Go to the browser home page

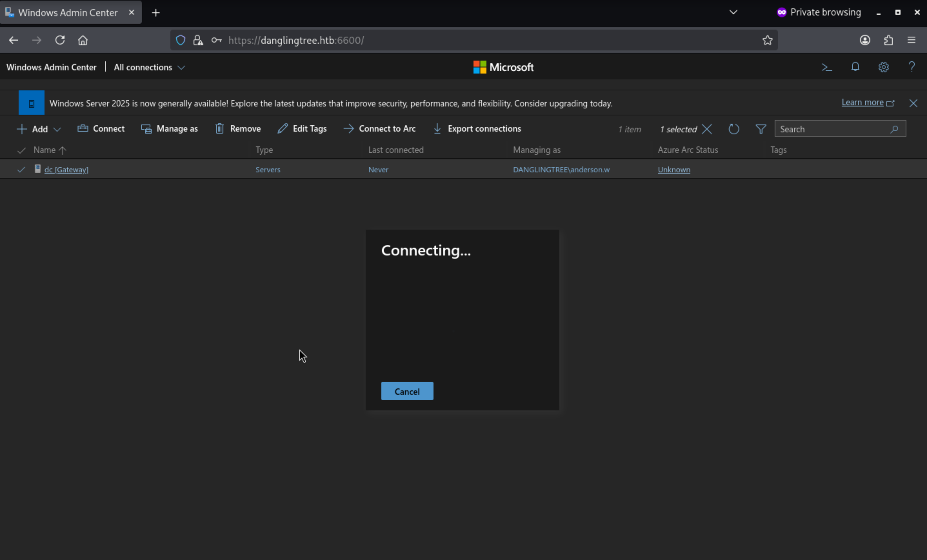click(x=83, y=40)
